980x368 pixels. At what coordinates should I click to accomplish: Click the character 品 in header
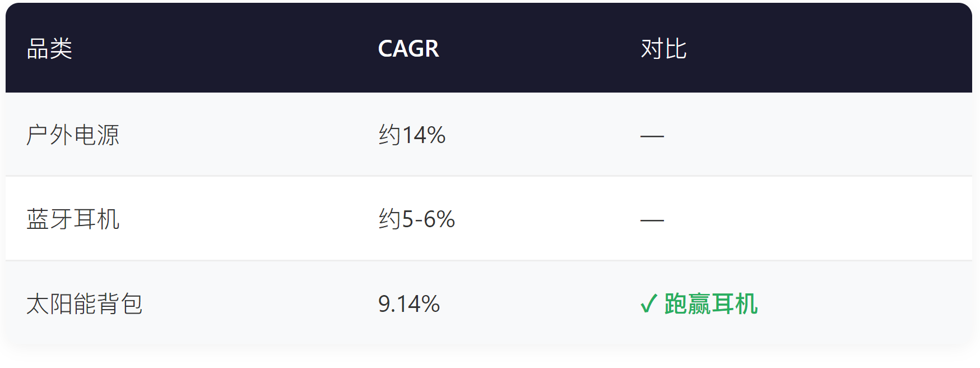tap(38, 49)
